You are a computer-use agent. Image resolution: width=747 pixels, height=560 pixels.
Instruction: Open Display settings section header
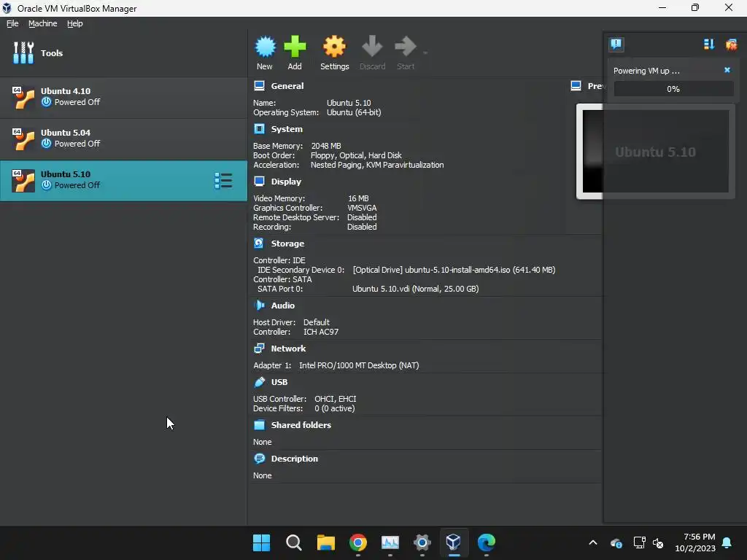(286, 182)
